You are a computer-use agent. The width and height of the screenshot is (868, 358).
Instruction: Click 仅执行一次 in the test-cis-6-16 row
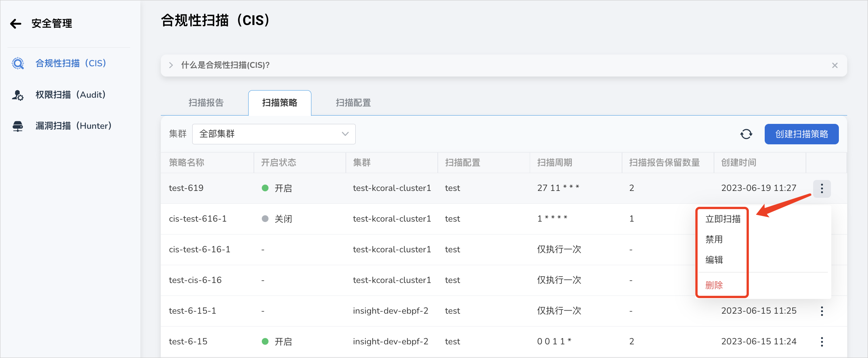coord(559,280)
